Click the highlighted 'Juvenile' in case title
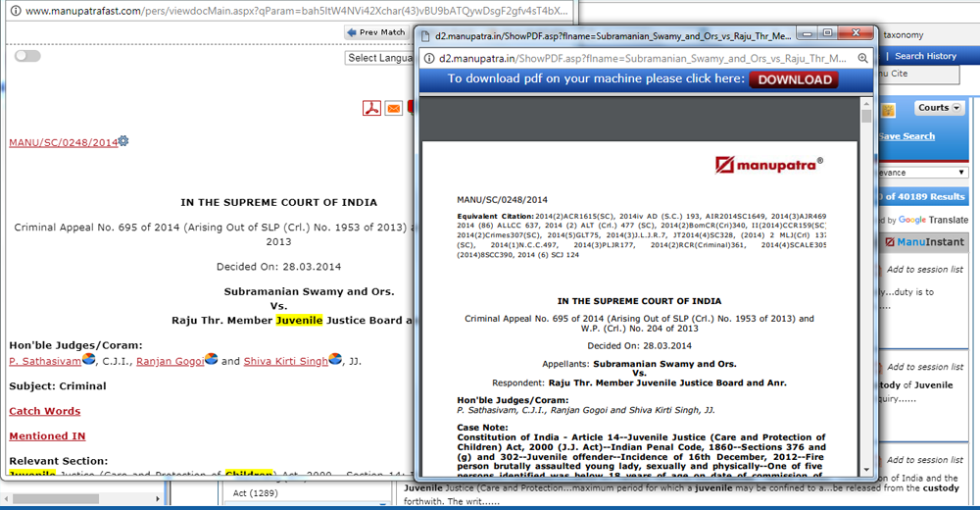 pyautogui.click(x=299, y=321)
